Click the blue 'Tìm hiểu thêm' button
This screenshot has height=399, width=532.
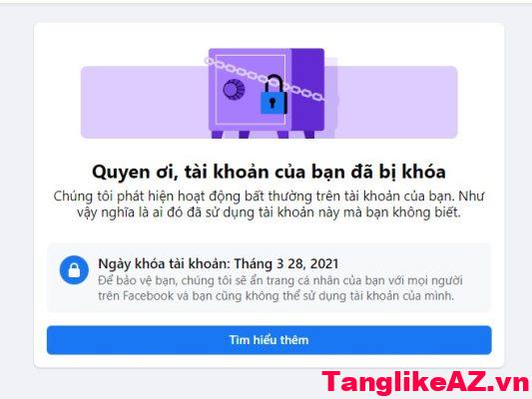pyautogui.click(x=269, y=340)
